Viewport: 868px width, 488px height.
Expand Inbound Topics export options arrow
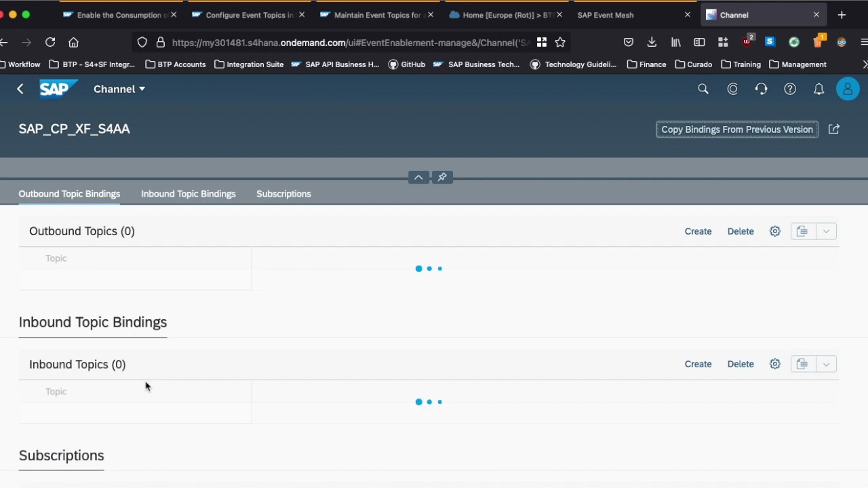click(826, 364)
